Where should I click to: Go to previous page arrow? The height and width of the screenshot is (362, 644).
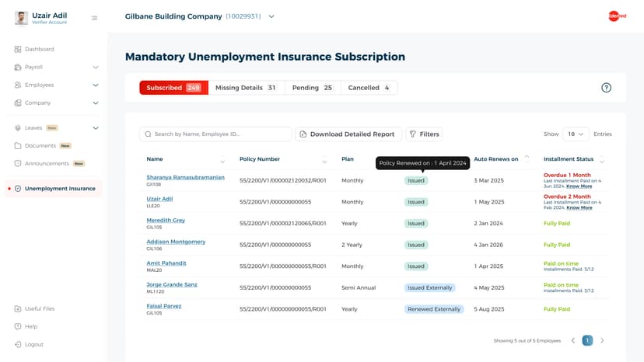point(573,340)
